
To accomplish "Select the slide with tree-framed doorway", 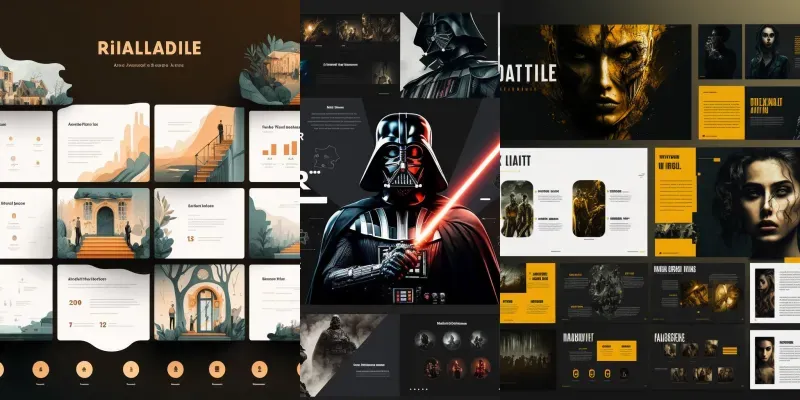I will [x=199, y=302].
